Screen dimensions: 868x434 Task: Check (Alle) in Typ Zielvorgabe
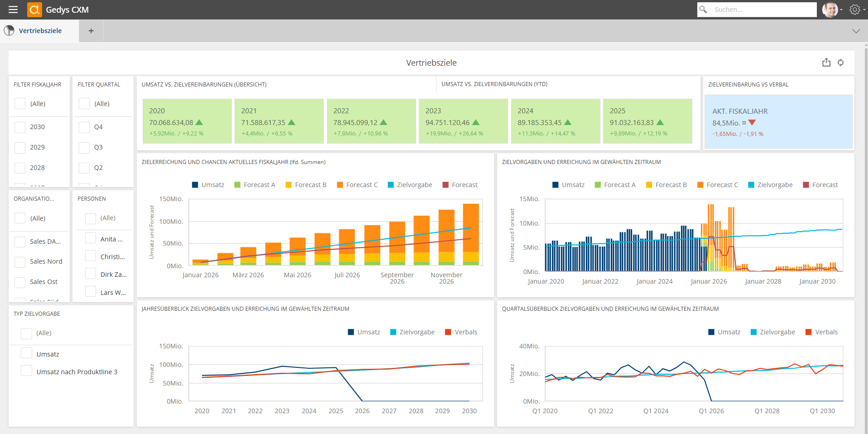27,334
